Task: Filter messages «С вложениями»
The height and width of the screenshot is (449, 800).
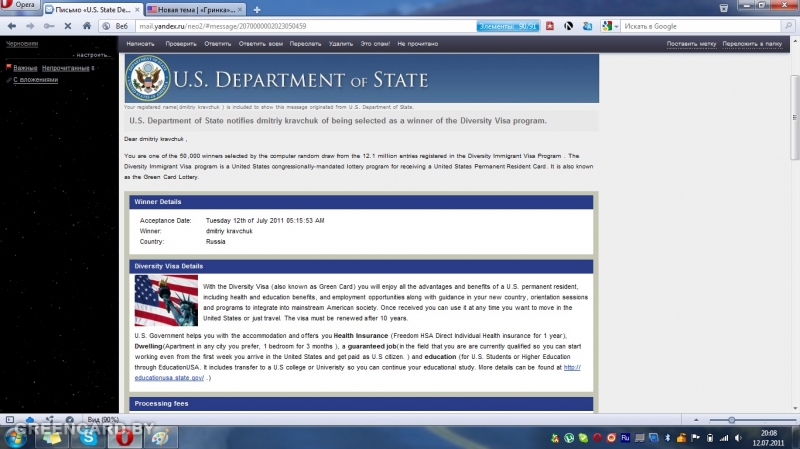Action: click(x=35, y=80)
